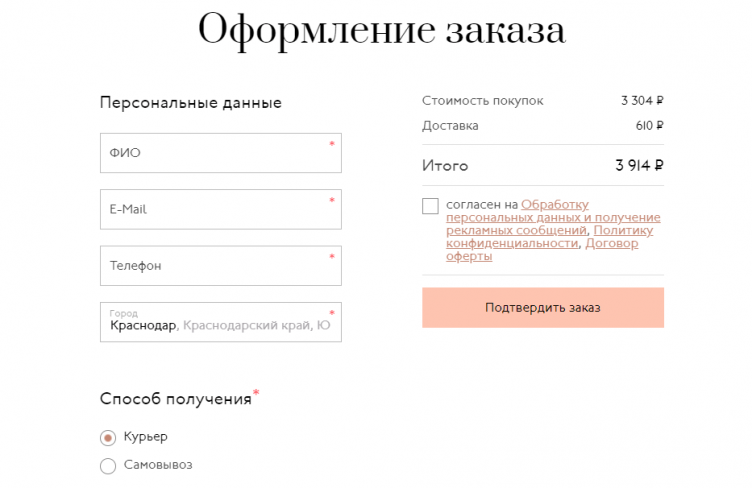This screenshot has width=752, height=488.
Task: Click the Доставка cost 610 ₽
Action: pos(649,126)
